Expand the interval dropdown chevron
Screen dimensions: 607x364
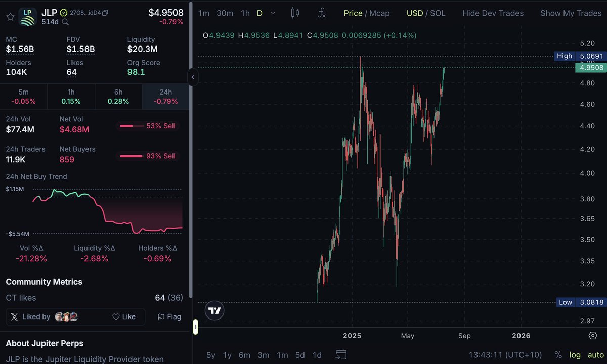(x=273, y=13)
